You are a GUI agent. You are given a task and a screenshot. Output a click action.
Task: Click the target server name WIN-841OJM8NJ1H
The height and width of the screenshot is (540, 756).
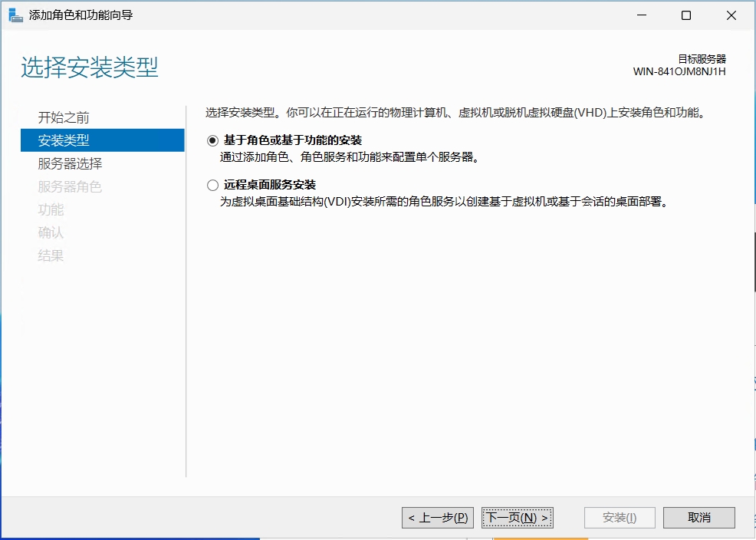point(679,72)
